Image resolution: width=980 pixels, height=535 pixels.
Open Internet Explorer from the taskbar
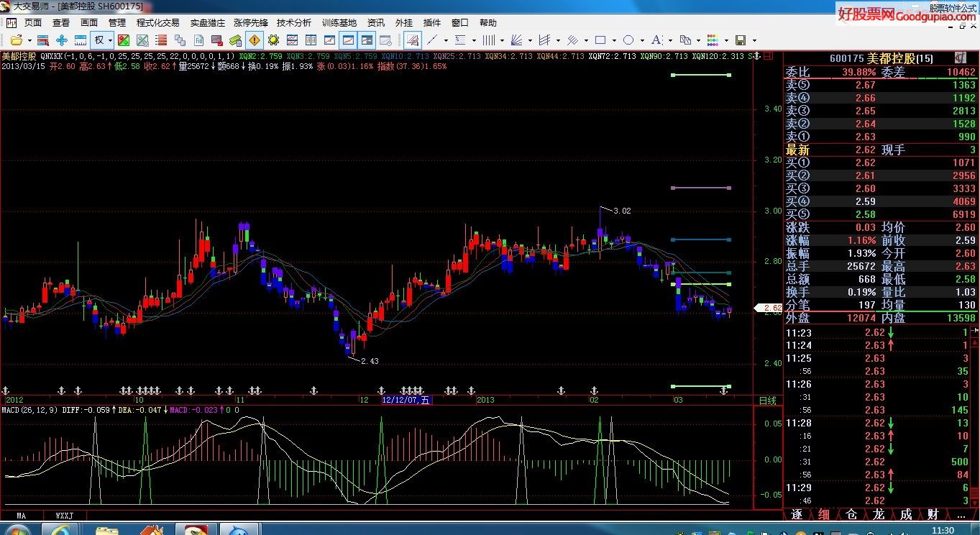(60, 531)
